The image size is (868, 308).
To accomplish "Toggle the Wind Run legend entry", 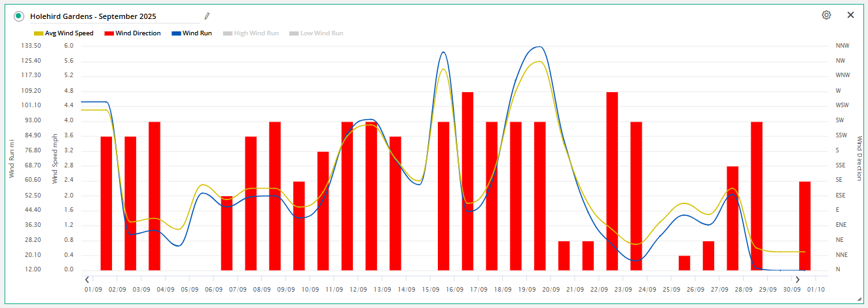I will tap(196, 33).
